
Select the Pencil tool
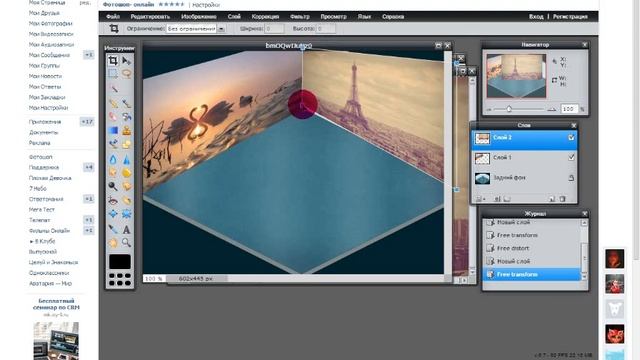click(113, 103)
